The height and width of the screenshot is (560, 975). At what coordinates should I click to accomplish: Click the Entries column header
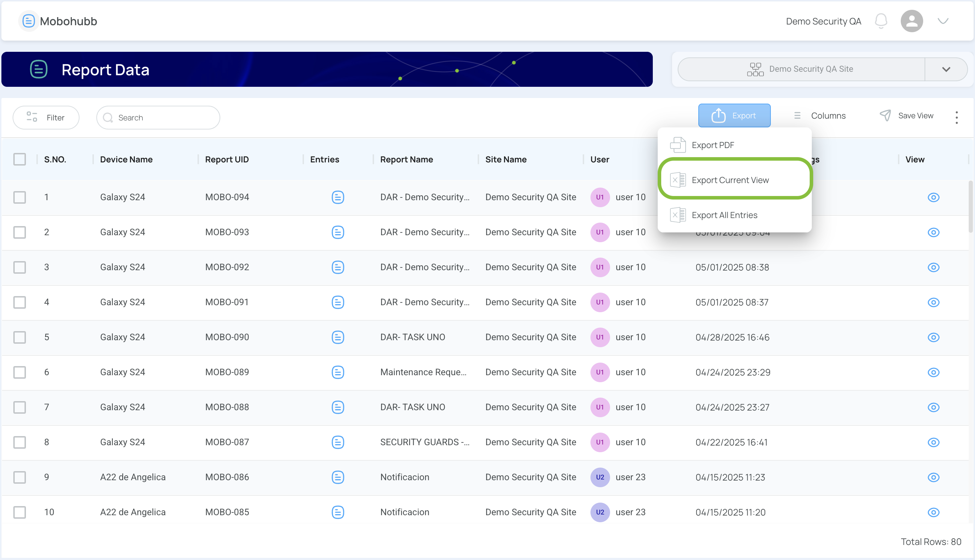324,159
